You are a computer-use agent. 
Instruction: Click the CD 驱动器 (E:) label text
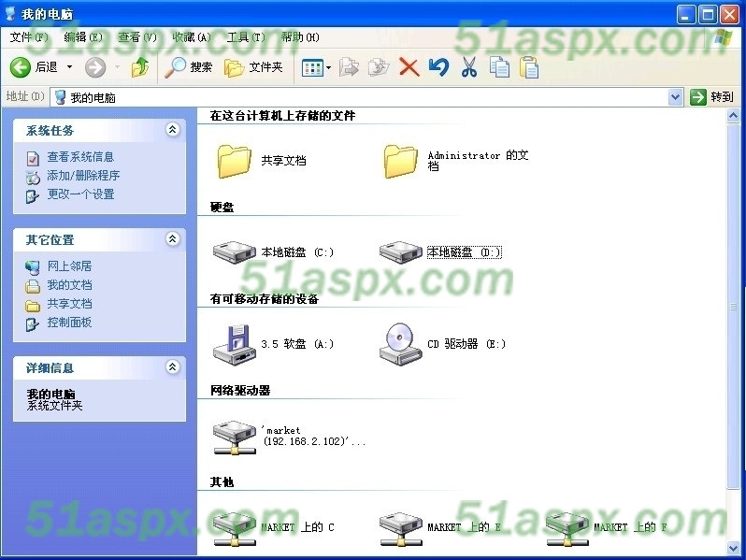tap(466, 344)
